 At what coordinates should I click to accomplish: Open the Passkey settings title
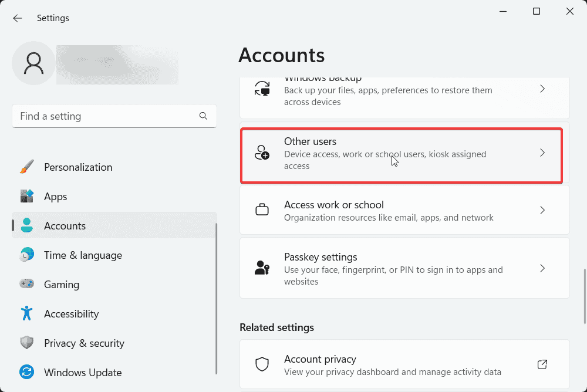[321, 257]
